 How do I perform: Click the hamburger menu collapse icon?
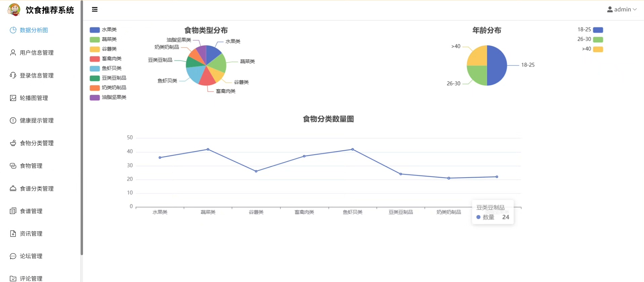[x=95, y=9]
